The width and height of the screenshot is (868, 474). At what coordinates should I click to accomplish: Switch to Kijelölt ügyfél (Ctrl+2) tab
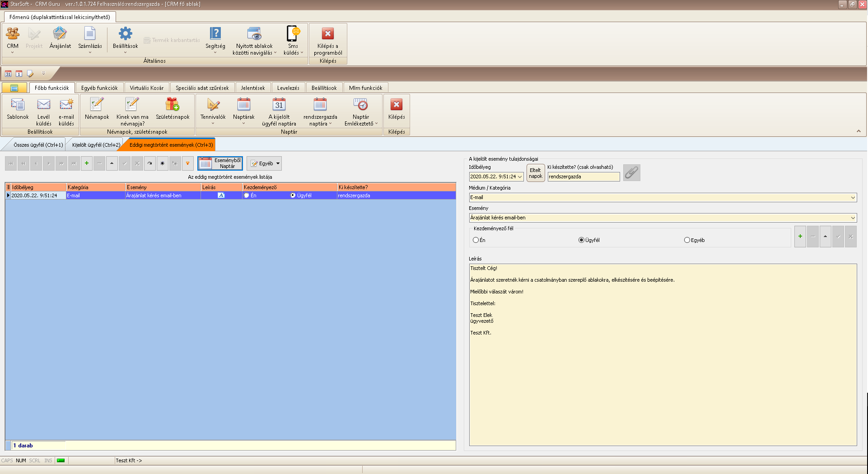click(x=96, y=145)
